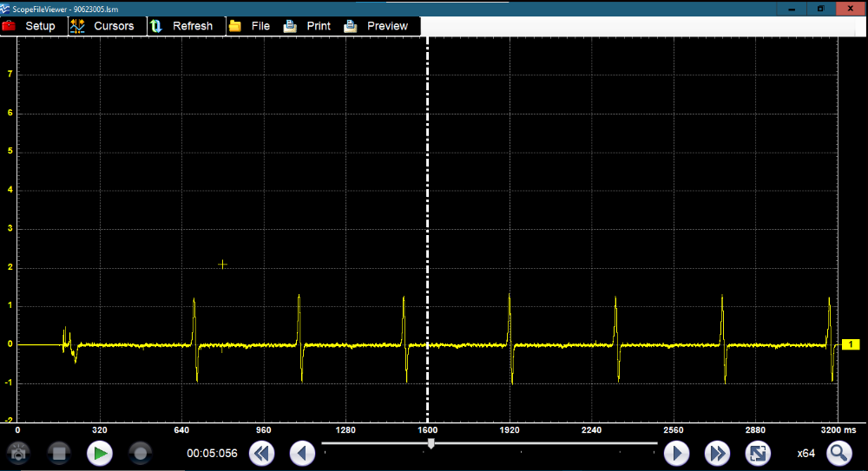Click the camera snapshot icon
The image size is (868, 471).
click(18, 453)
